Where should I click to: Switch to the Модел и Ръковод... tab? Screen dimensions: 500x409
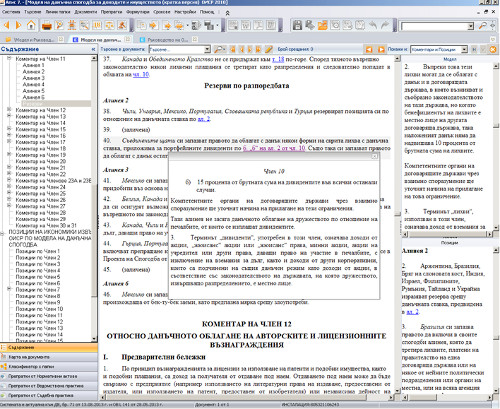pos(34,40)
